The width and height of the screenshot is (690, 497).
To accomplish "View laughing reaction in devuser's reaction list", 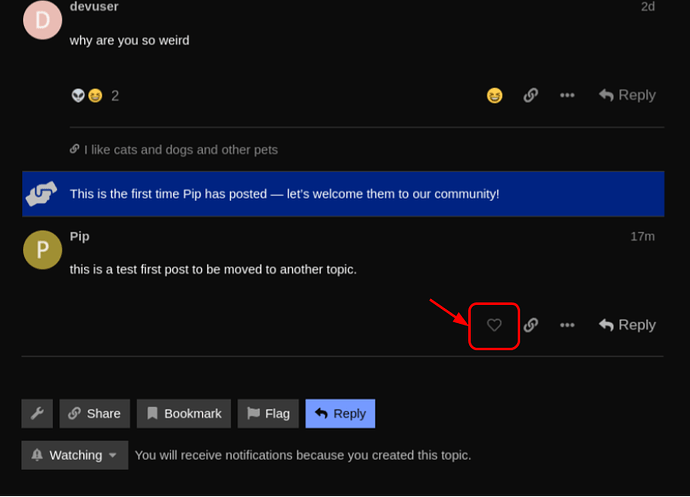I will click(x=95, y=96).
